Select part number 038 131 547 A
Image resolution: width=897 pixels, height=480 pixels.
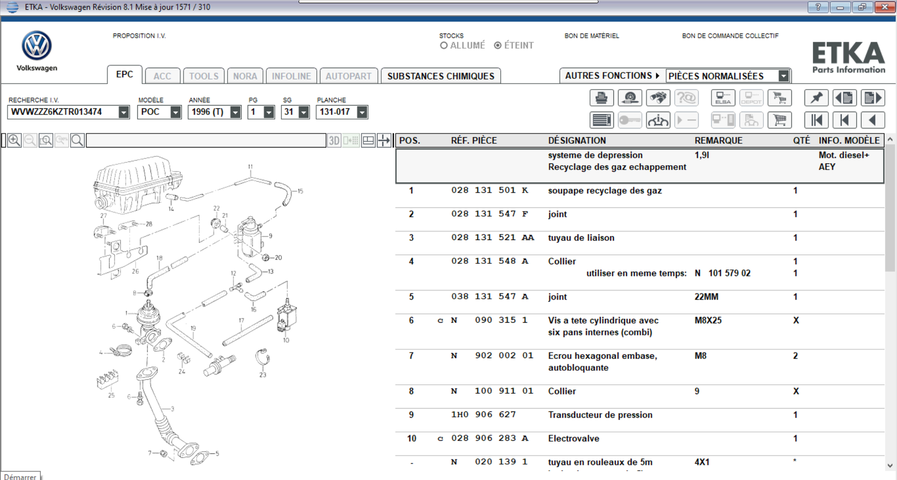(x=490, y=296)
